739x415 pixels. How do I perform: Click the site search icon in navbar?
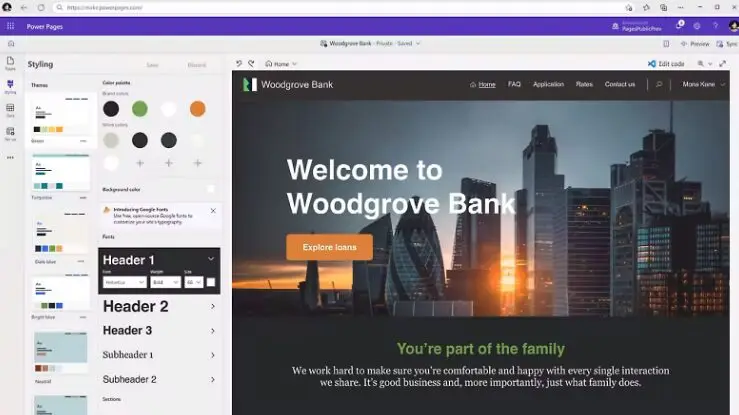(659, 84)
